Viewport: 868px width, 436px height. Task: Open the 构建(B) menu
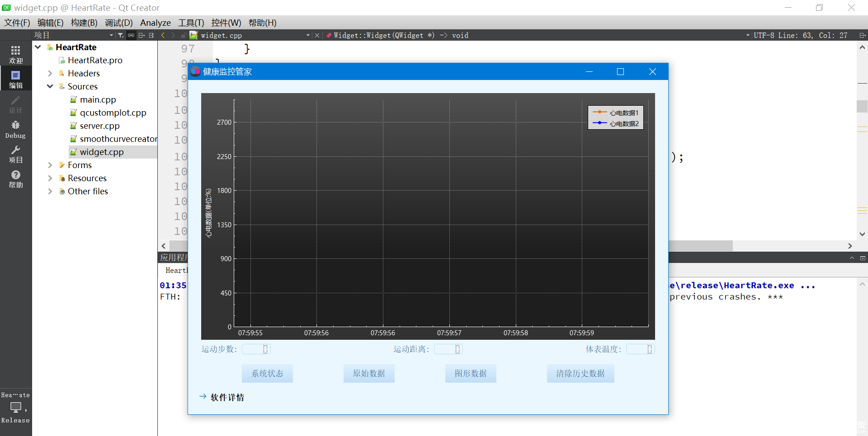click(x=84, y=23)
